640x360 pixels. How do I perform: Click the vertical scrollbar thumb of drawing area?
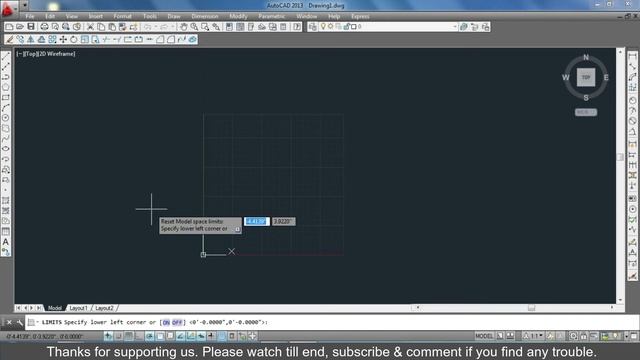point(620,157)
